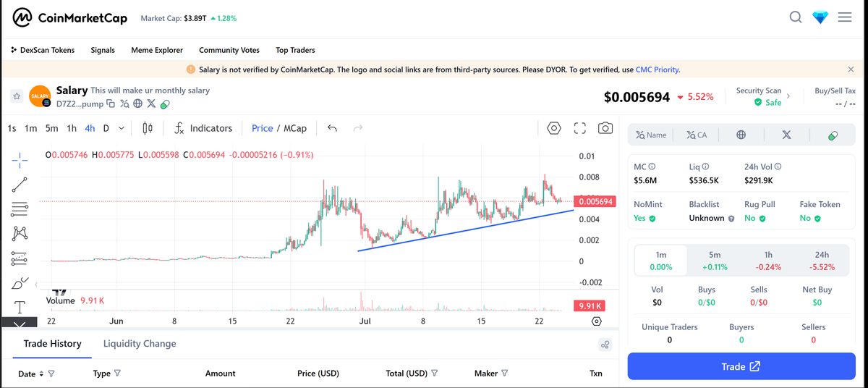Select the text annotation tool

20,307
